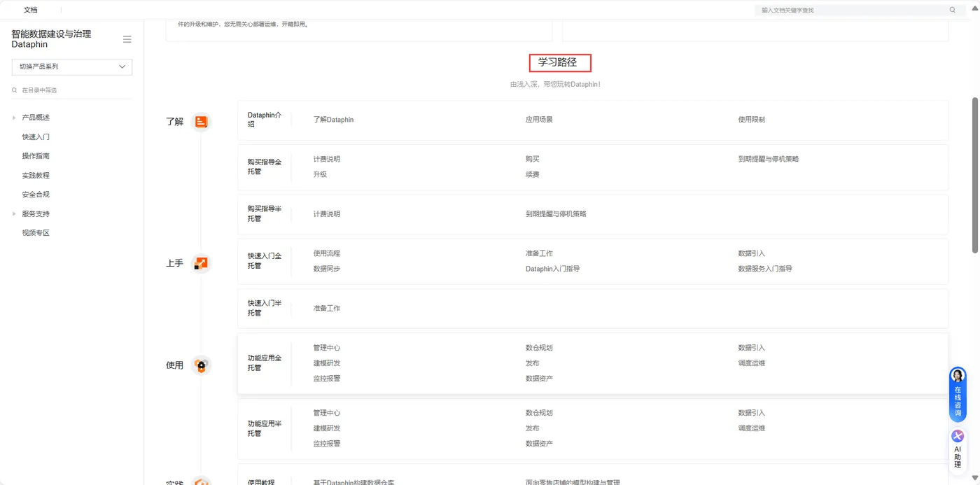Open 计费说明 under 购买指导全托管
This screenshot has width=980, height=485.
coord(327,159)
